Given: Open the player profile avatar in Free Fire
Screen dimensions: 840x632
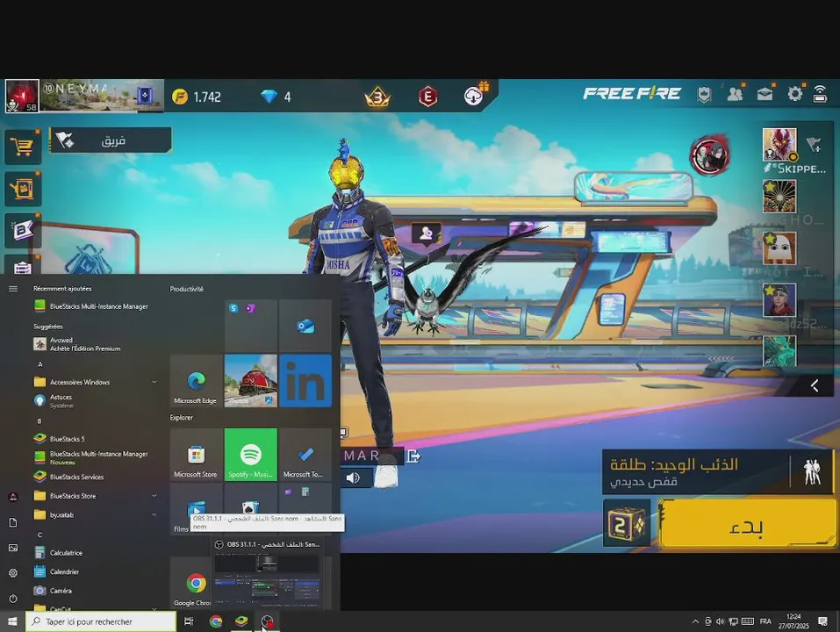Looking at the screenshot, I should 22,96.
